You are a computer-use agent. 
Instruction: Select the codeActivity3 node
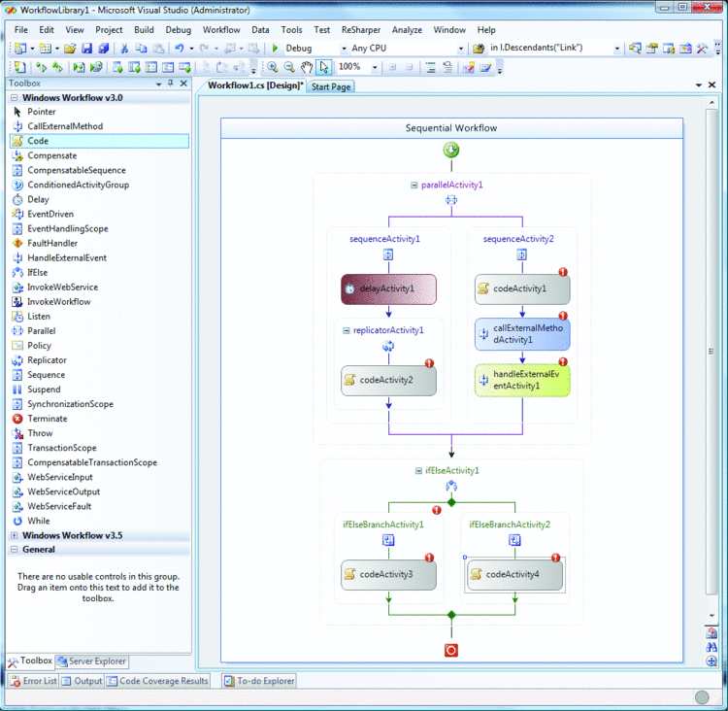pyautogui.click(x=388, y=575)
